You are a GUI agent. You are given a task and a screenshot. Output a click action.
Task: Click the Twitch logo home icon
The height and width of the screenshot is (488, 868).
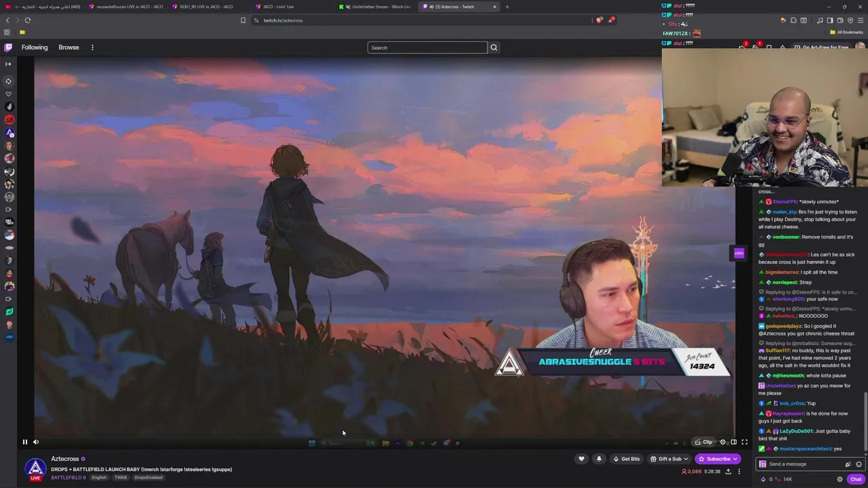8,47
